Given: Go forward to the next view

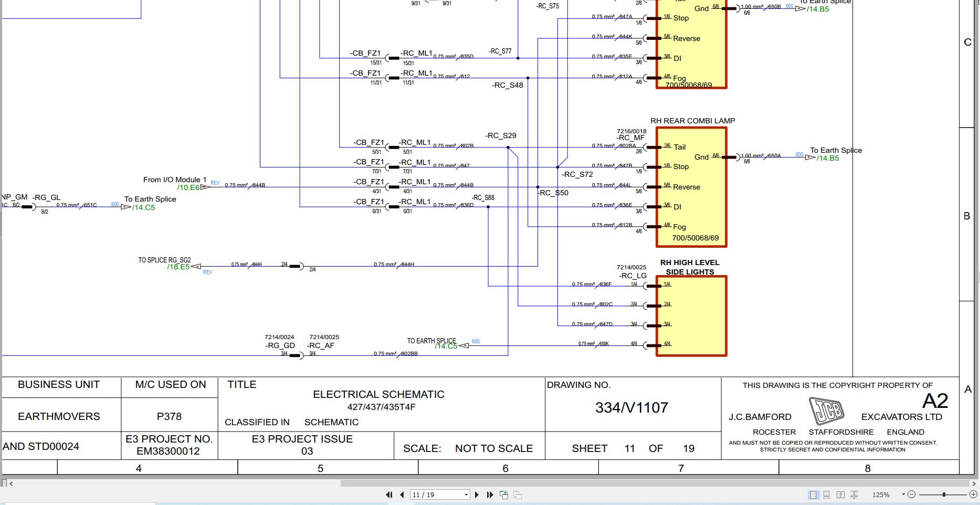Looking at the screenshot, I should [x=517, y=494].
